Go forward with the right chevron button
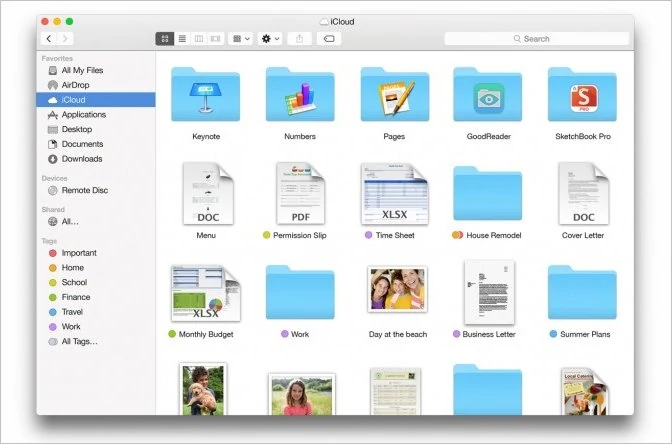Screen dimensions: 672x444 coord(65,39)
